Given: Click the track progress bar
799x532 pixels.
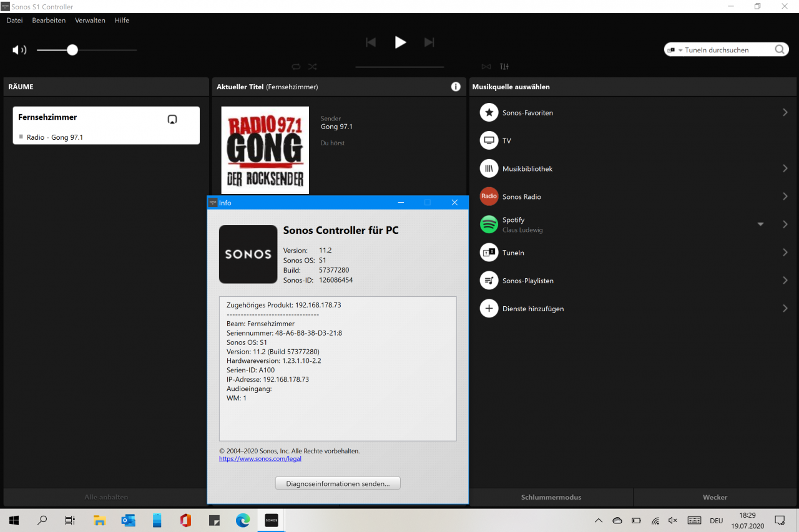Looking at the screenshot, I should coord(399,67).
